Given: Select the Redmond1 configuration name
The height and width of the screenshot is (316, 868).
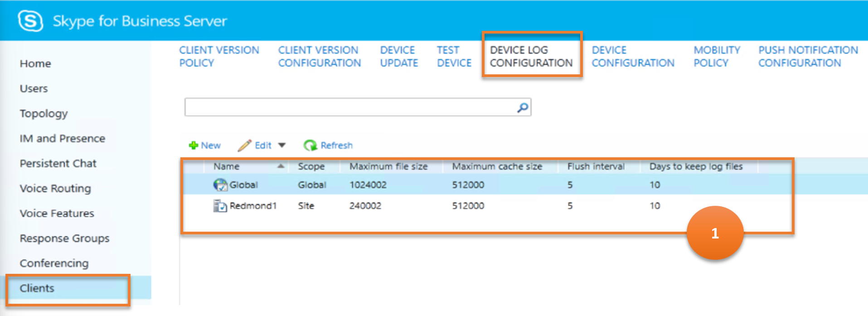Looking at the screenshot, I should 253,206.
